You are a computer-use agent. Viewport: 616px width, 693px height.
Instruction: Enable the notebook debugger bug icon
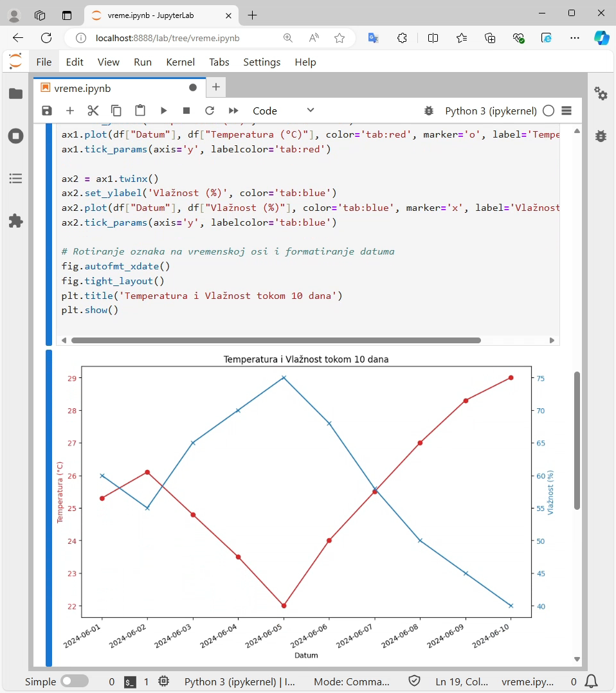click(429, 111)
